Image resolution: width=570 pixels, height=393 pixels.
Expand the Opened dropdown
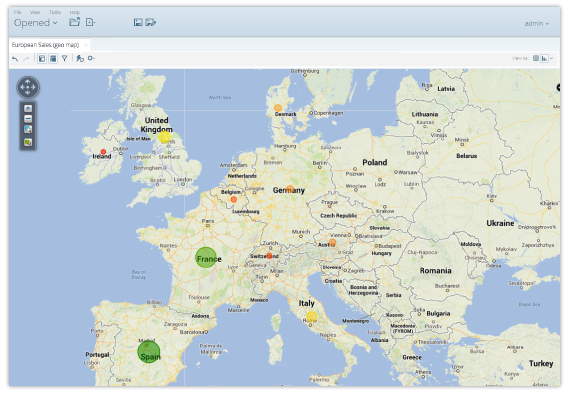pyautogui.click(x=36, y=23)
